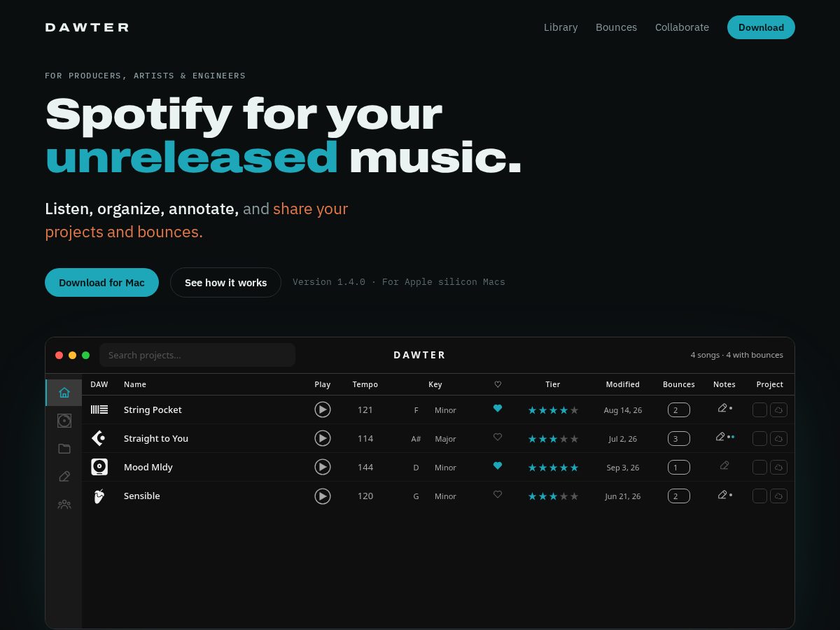The width and height of the screenshot is (840, 630).
Task: Sort by Tier column header
Action: (553, 384)
